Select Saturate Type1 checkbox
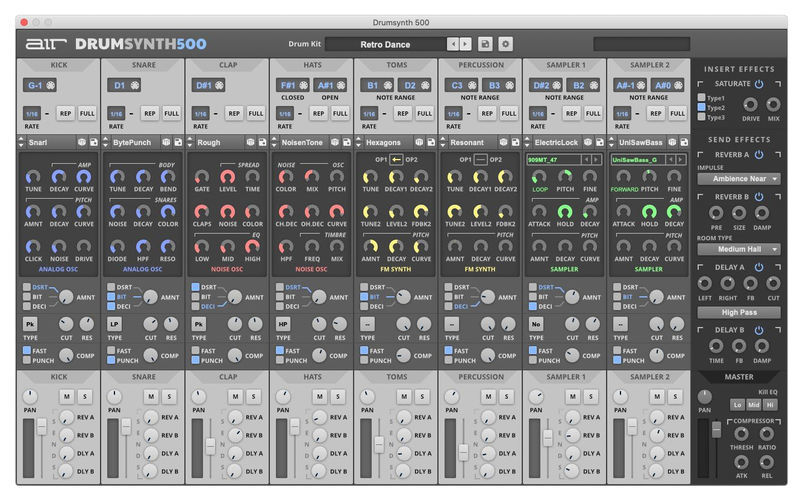 (702, 97)
